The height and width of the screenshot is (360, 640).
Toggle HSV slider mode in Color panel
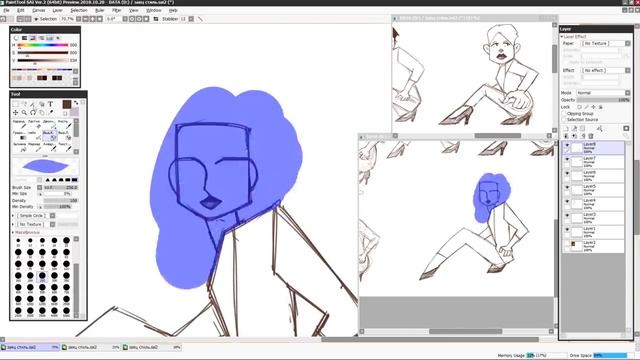pos(33,38)
